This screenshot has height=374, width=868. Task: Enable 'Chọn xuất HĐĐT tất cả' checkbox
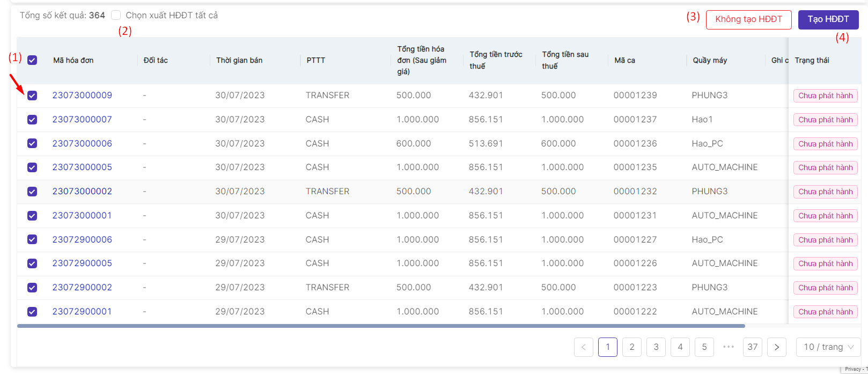pos(116,16)
